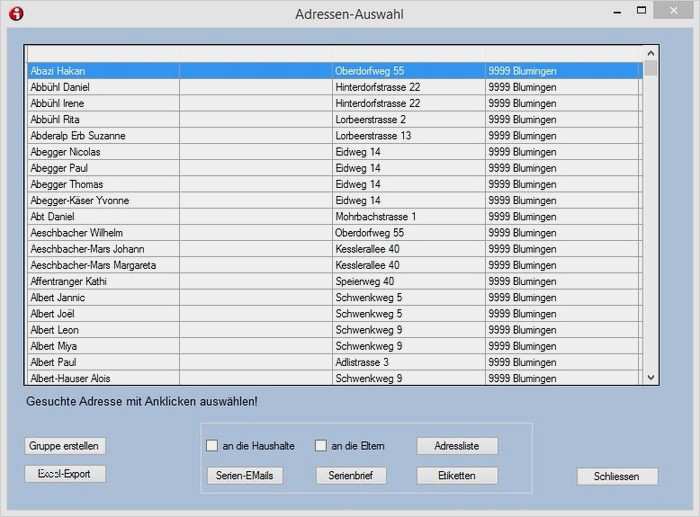Toggle the 'an die Eltern' checkbox
Screen dimensions: 700x517
pyautogui.click(x=321, y=446)
